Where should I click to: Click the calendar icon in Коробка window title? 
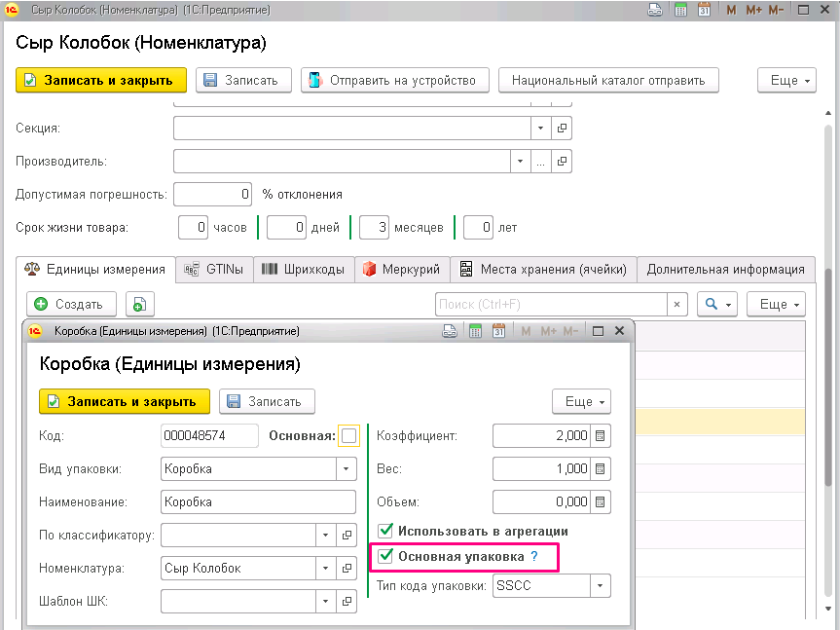click(498, 331)
